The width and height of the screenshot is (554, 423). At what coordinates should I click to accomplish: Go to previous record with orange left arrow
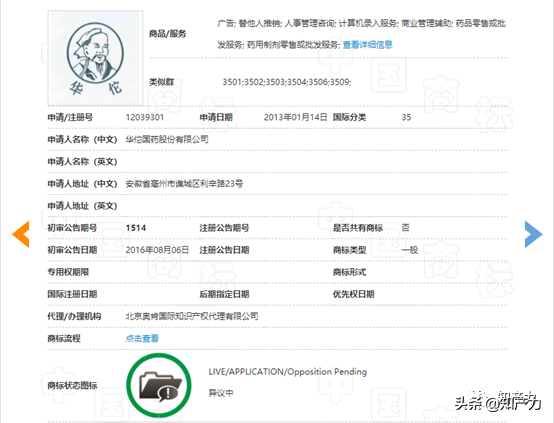click(x=21, y=234)
